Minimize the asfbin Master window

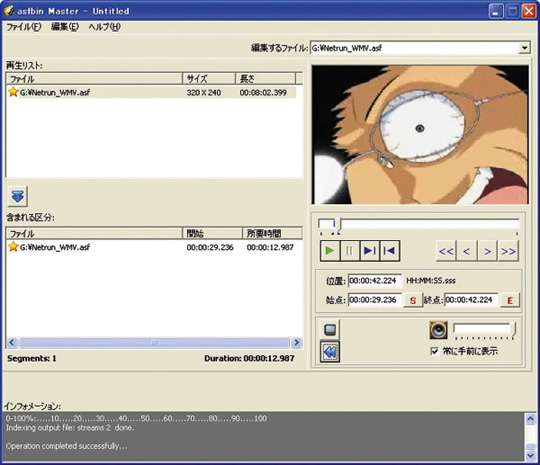click(x=495, y=11)
